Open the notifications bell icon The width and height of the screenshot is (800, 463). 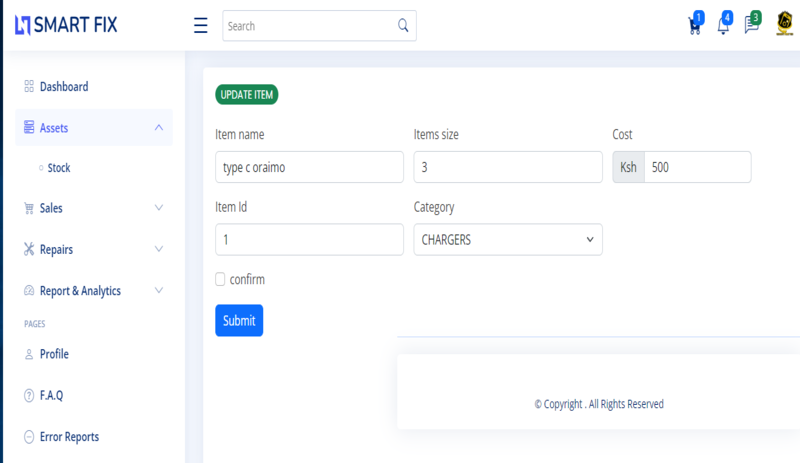tap(723, 27)
